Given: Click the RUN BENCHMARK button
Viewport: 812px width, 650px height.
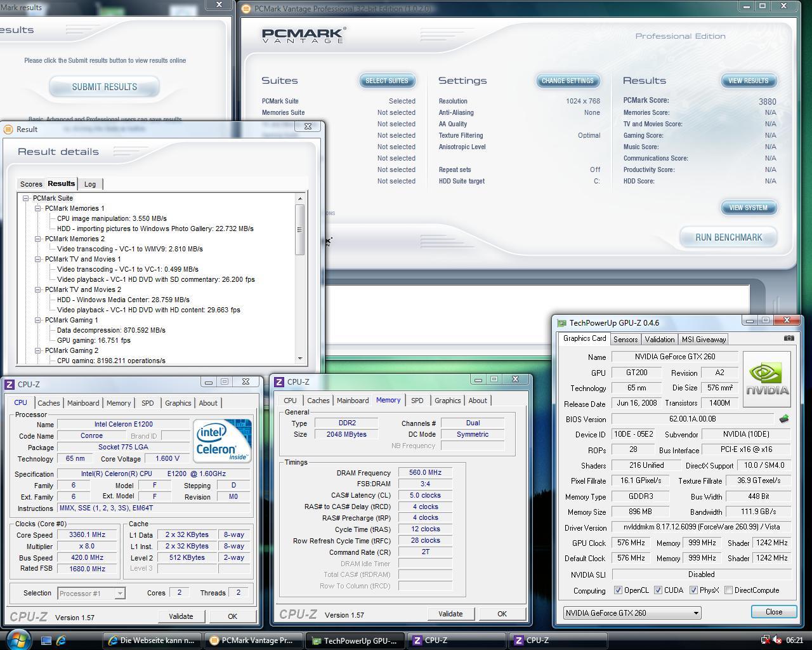Looking at the screenshot, I should pos(728,237).
